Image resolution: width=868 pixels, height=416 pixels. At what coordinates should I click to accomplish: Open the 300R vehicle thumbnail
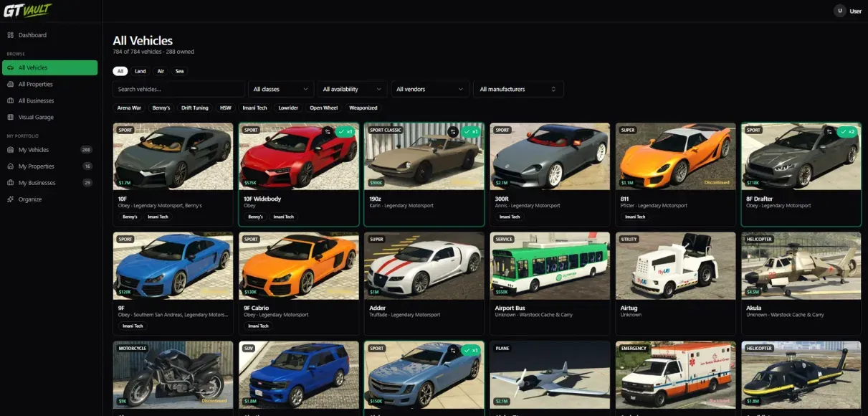[x=550, y=156]
